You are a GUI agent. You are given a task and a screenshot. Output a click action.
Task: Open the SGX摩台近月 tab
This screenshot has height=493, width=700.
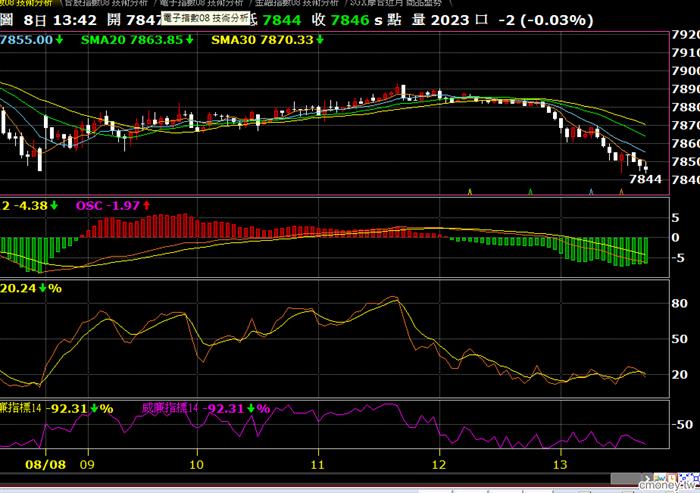tap(396, 3)
